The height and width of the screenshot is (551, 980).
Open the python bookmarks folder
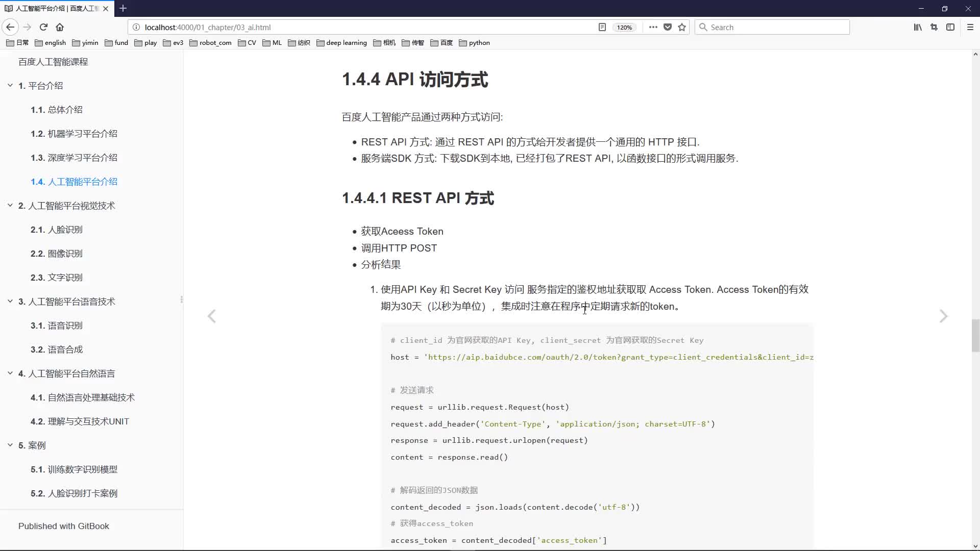click(x=474, y=43)
